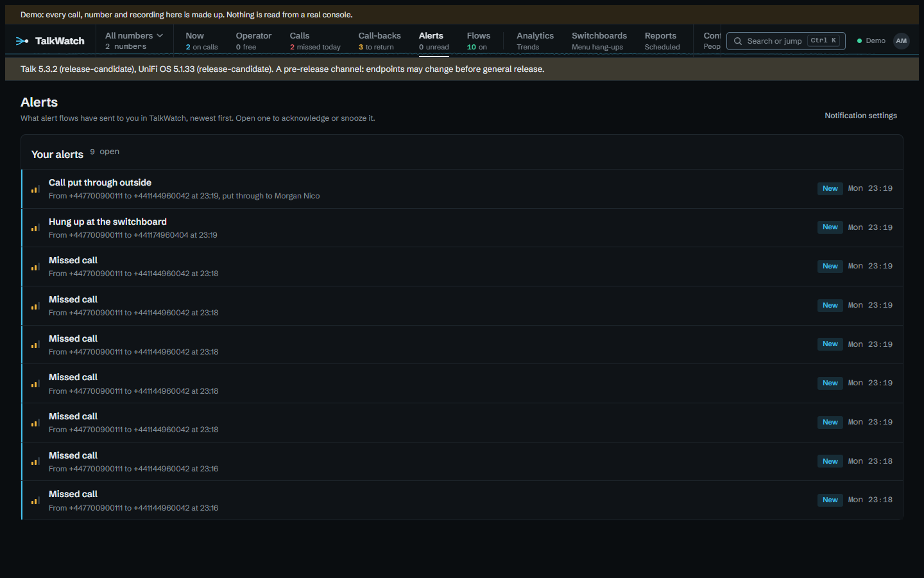Image resolution: width=924 pixels, height=578 pixels.
Task: Open the Call-backs tab
Action: [379, 41]
